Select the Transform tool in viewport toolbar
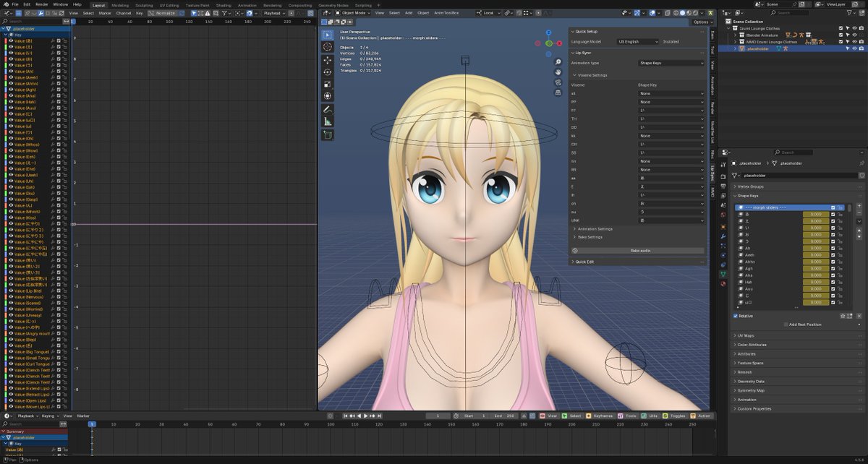868x464 pixels. tap(327, 95)
